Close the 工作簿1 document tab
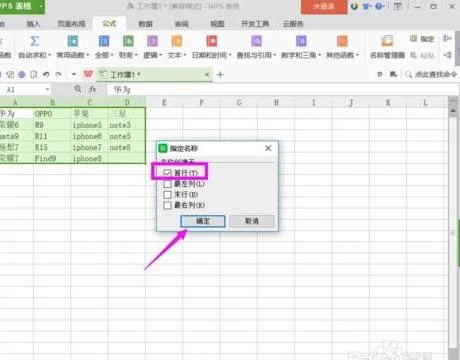This screenshot has width=460, height=360. 207,75
